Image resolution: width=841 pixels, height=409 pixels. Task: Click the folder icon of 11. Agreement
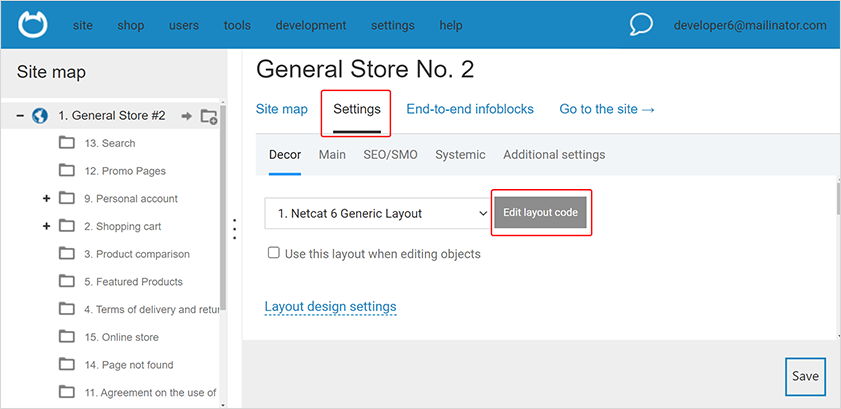click(67, 392)
